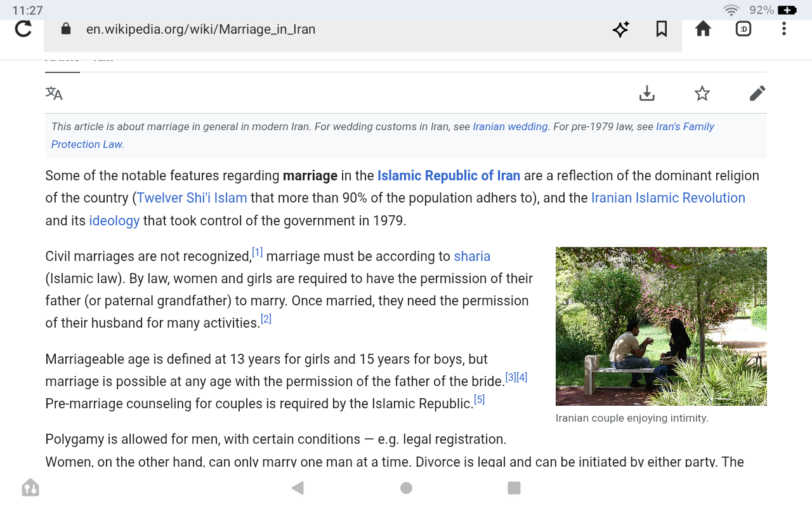
Task: Tap the AI sparkle icon in the address bar
Action: click(x=620, y=29)
